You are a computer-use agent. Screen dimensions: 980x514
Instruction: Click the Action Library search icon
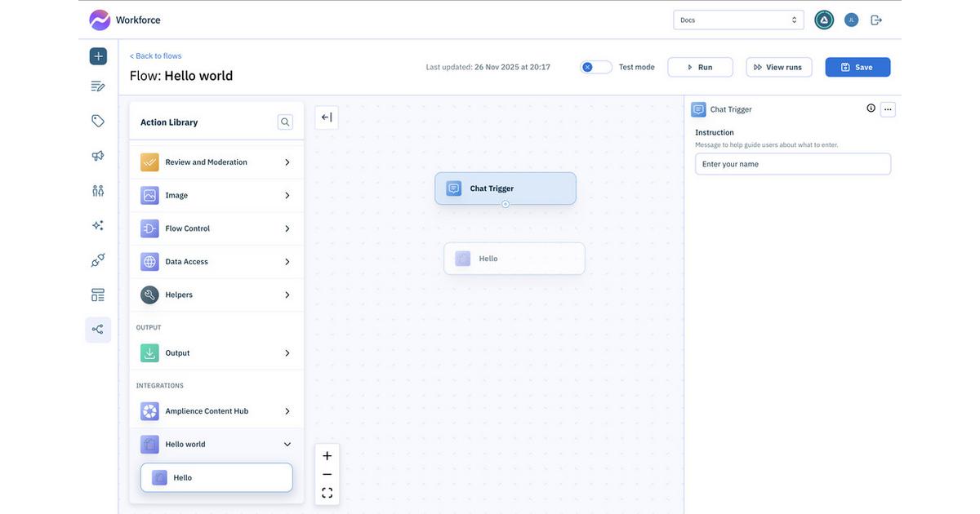285,122
